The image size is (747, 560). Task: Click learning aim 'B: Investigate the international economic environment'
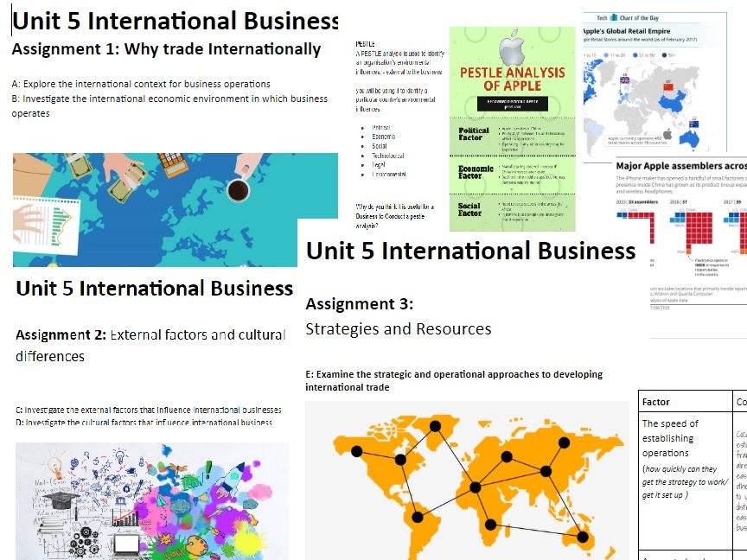(169, 105)
